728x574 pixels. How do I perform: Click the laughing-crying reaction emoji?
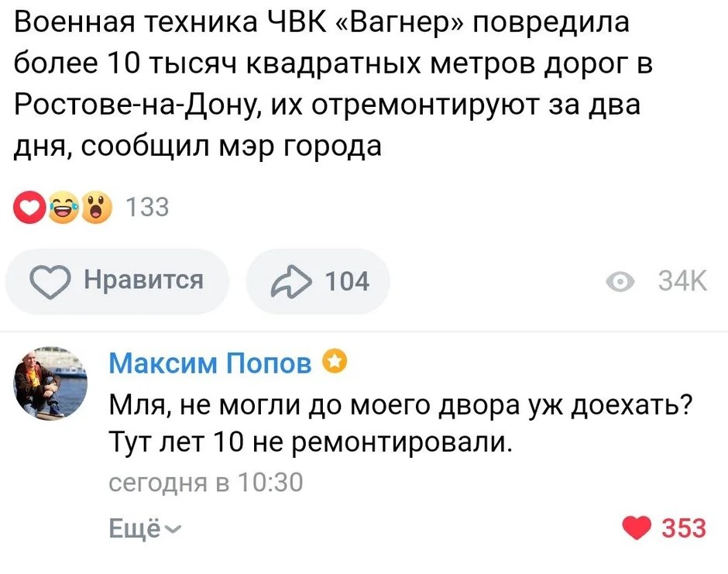[63, 208]
